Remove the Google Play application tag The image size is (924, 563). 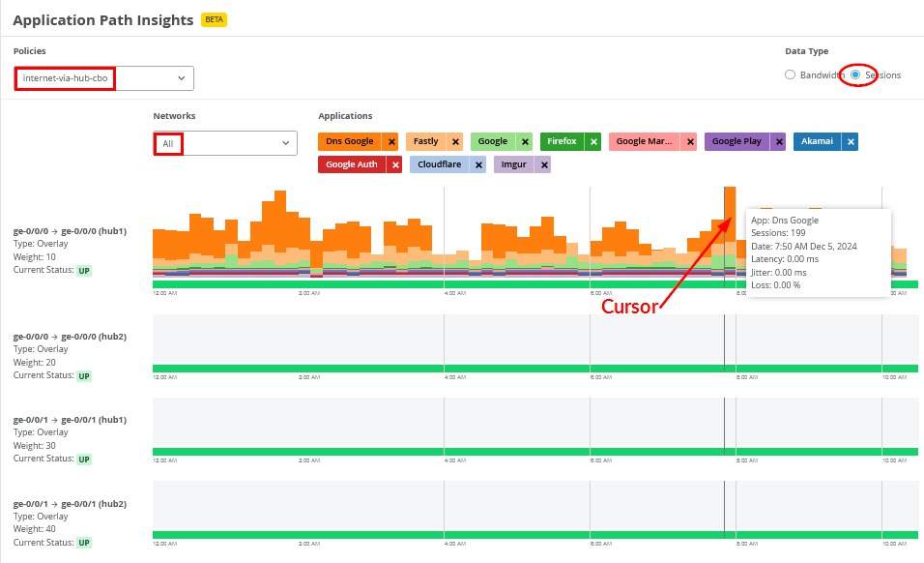(x=778, y=141)
